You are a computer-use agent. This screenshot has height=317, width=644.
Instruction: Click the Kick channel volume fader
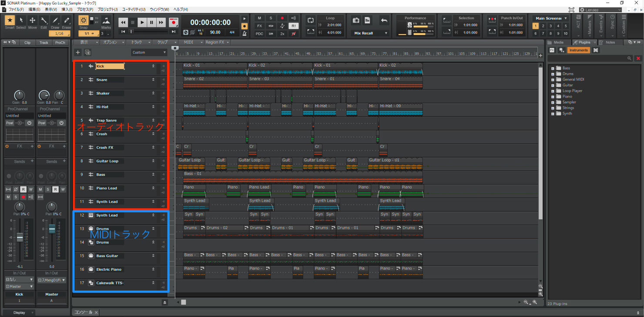(20, 237)
